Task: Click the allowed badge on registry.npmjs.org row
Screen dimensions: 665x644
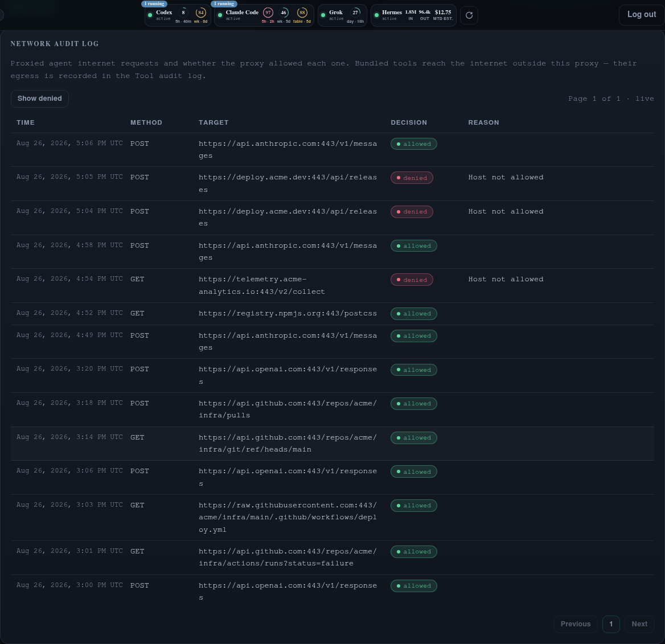Action: coord(413,314)
